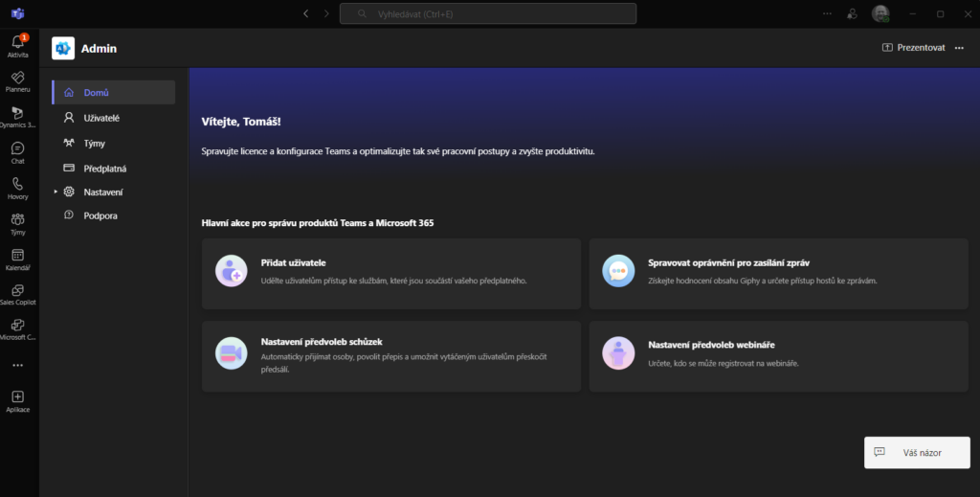Click the Přidat uživatele card icon
Screen dimensions: 980x497
[232, 271]
